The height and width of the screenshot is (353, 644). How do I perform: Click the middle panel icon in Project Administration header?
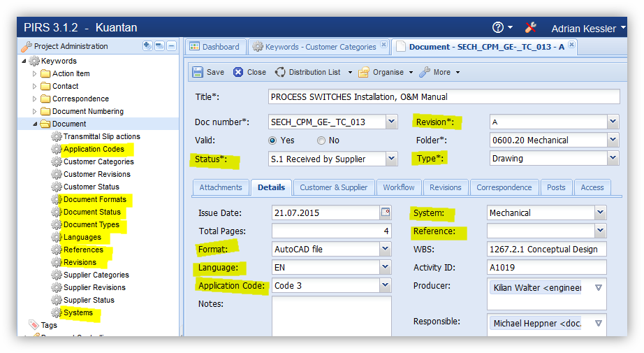[x=159, y=46]
